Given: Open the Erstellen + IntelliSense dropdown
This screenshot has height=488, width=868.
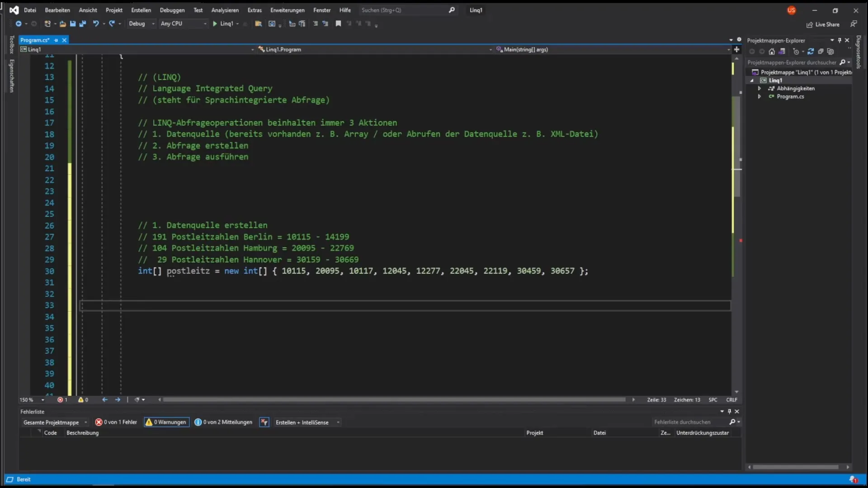Looking at the screenshot, I should tap(307, 422).
